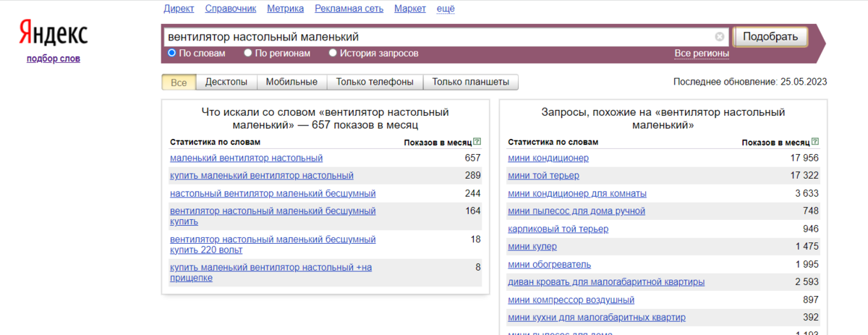The height and width of the screenshot is (335, 868).
Task: Click the value 897 for мини компрессор воздушный
Action: click(811, 300)
